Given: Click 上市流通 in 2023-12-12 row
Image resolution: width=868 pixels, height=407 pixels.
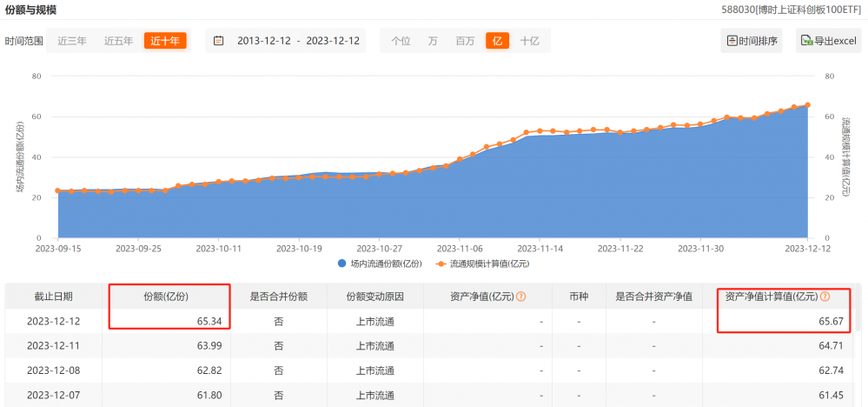Looking at the screenshot, I should 374,321.
